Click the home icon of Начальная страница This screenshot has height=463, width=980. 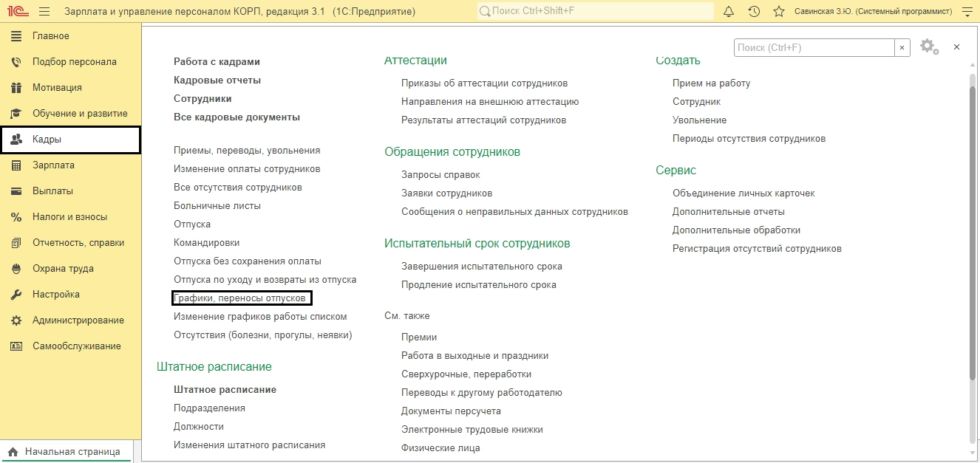pos(13,452)
